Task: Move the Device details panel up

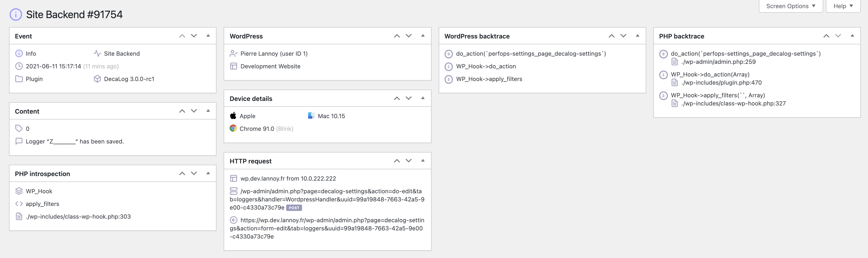Action: click(x=397, y=98)
